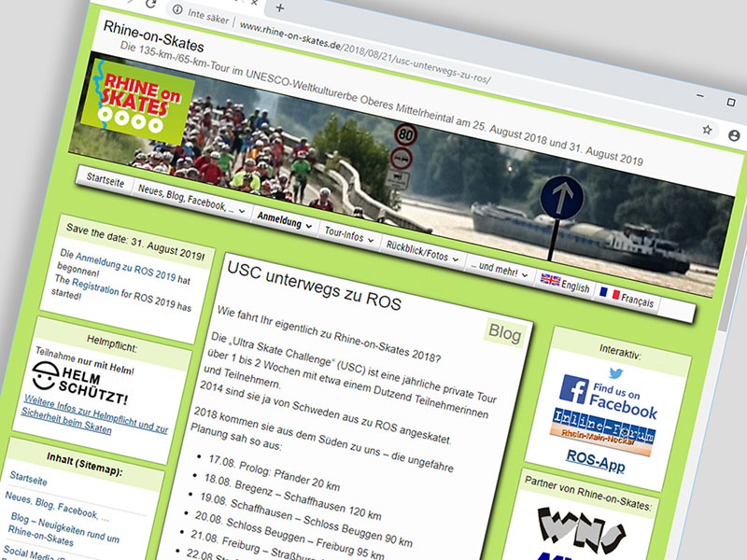This screenshot has width=747, height=560.
Task: Select the Anmeldung navigation item
Action: [279, 219]
